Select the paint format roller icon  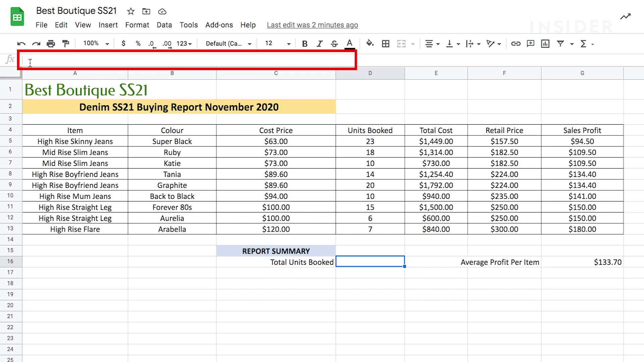66,44
